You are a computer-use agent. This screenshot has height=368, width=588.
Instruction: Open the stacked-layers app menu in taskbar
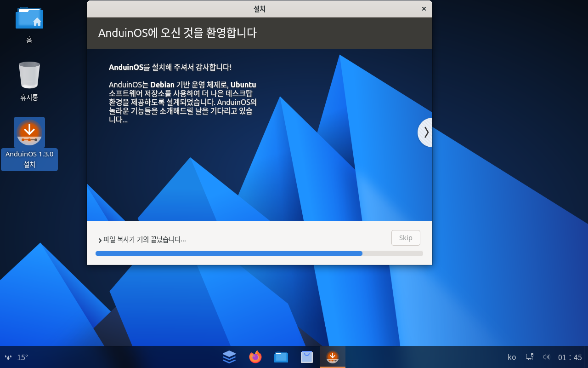pos(229,357)
